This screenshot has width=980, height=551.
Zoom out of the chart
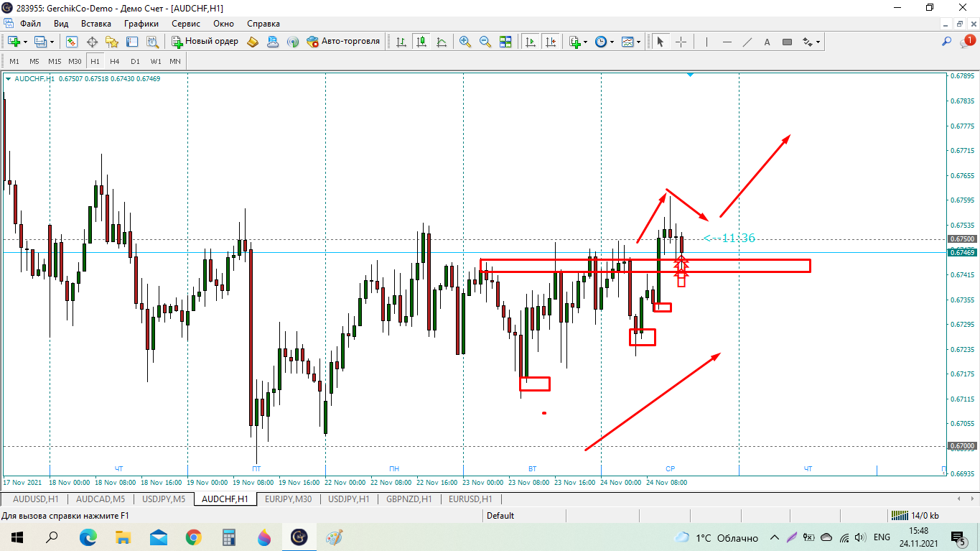(485, 42)
